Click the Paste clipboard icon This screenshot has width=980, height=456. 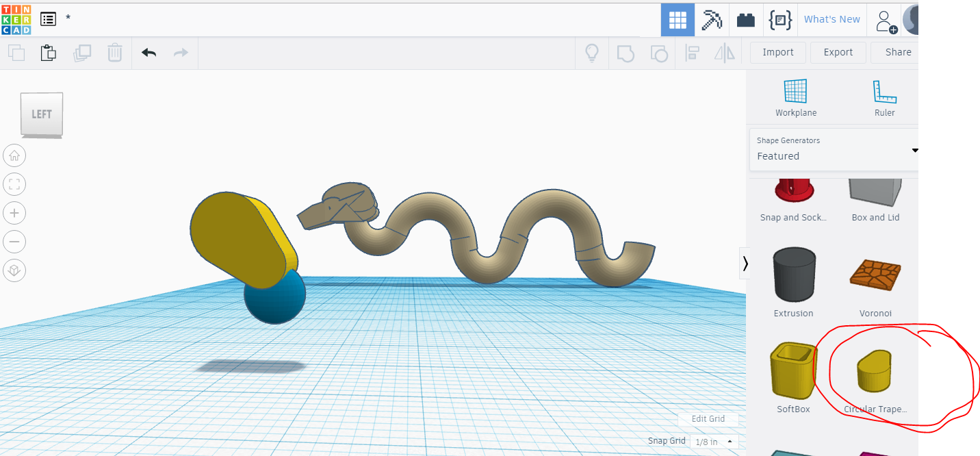click(x=48, y=53)
